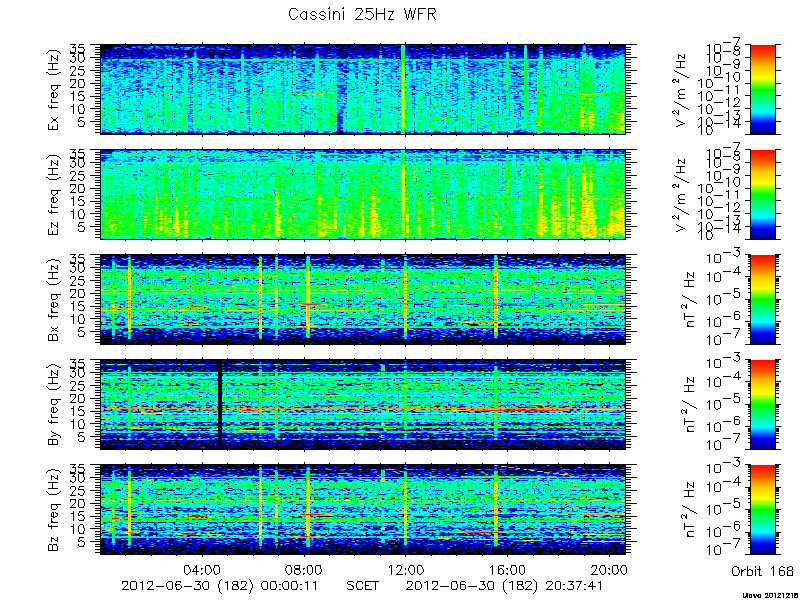This screenshot has height=600, width=800.
Task: Click the nT²/Hz unit label beside Bz
Action: pyautogui.click(x=690, y=510)
